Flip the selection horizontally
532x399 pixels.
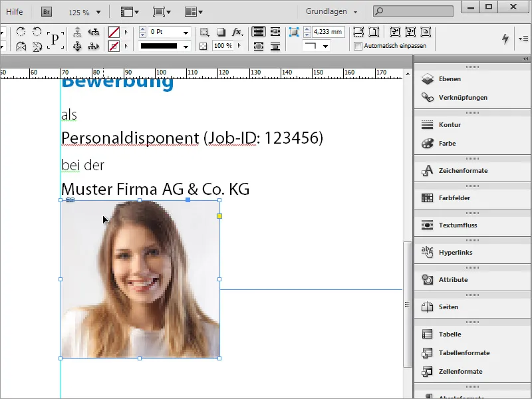click(21, 46)
